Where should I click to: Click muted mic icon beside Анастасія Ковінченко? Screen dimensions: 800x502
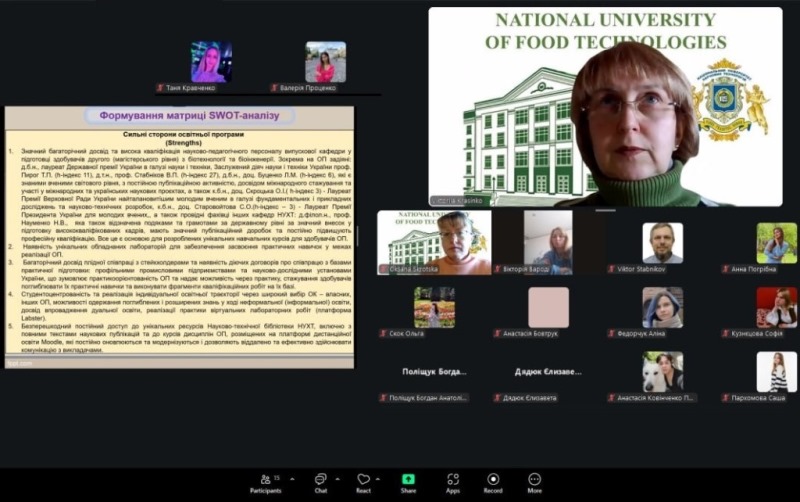click(611, 397)
